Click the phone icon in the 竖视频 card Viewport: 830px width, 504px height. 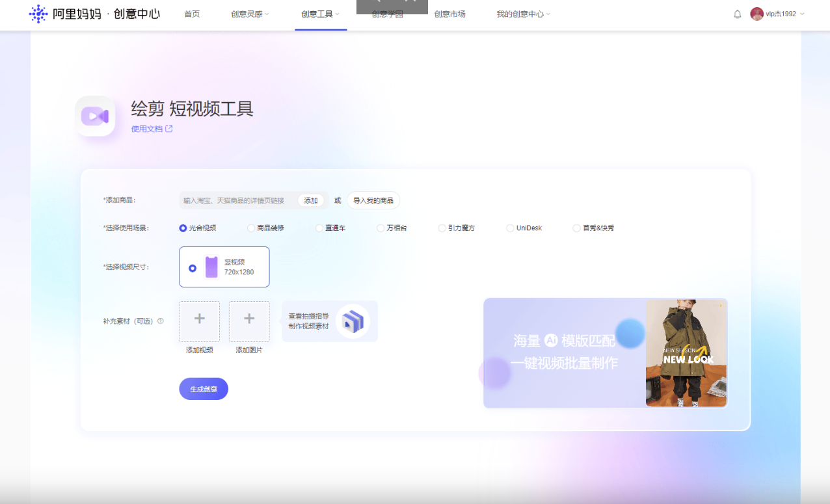pyautogui.click(x=213, y=267)
